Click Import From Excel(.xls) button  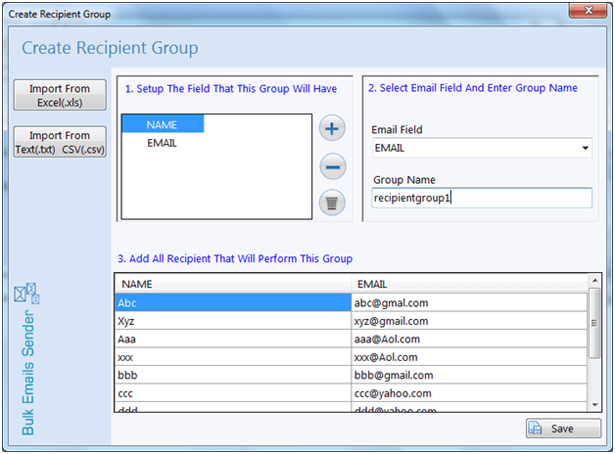(60, 95)
